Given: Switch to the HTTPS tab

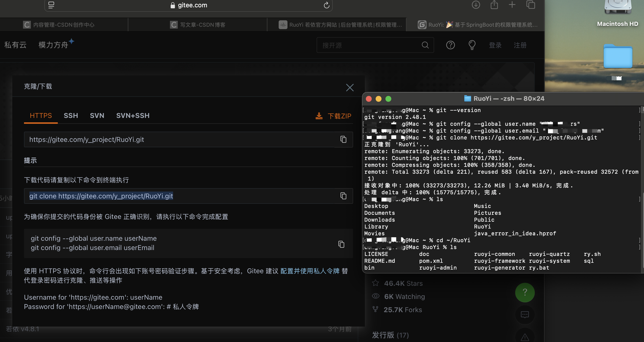Looking at the screenshot, I should coord(41,115).
